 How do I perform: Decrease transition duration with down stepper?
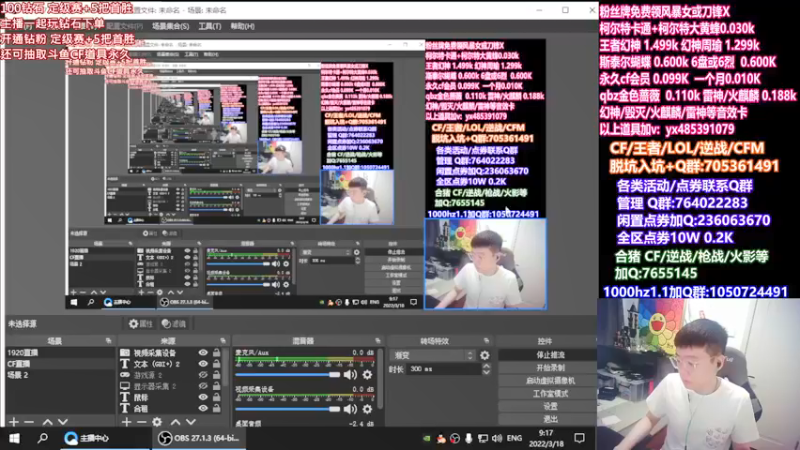tap(486, 372)
